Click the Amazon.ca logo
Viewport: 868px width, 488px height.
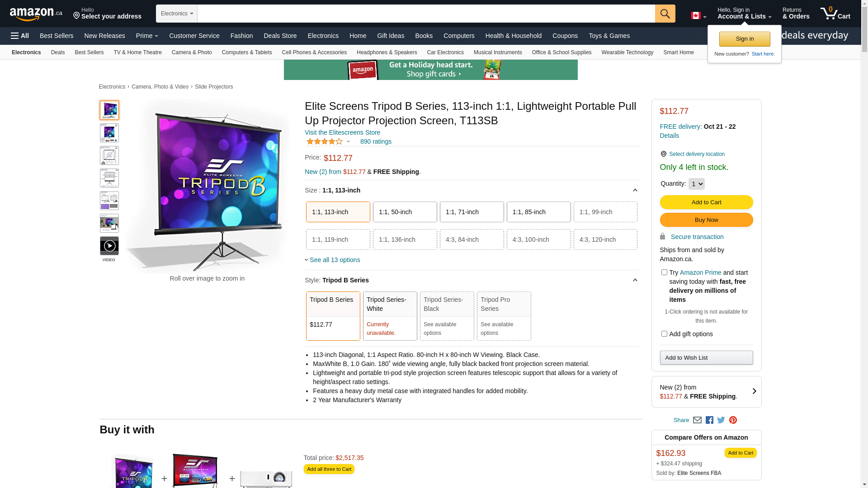pos(36,14)
